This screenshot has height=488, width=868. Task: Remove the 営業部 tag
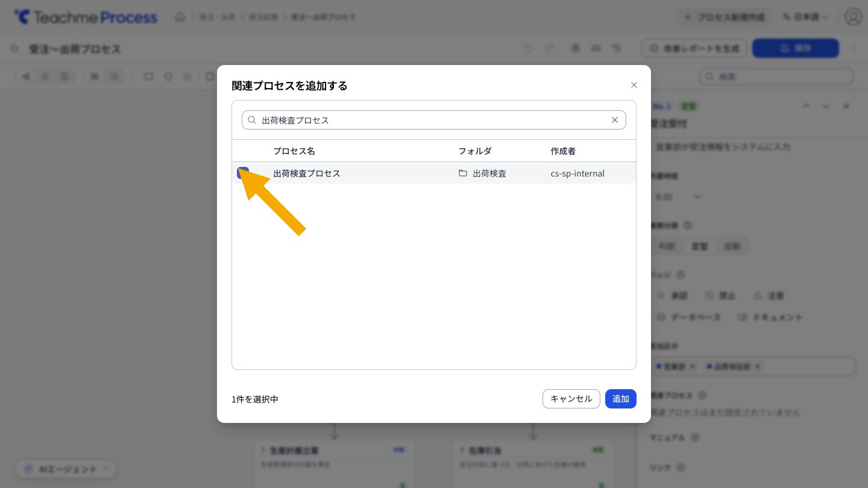[x=693, y=366]
